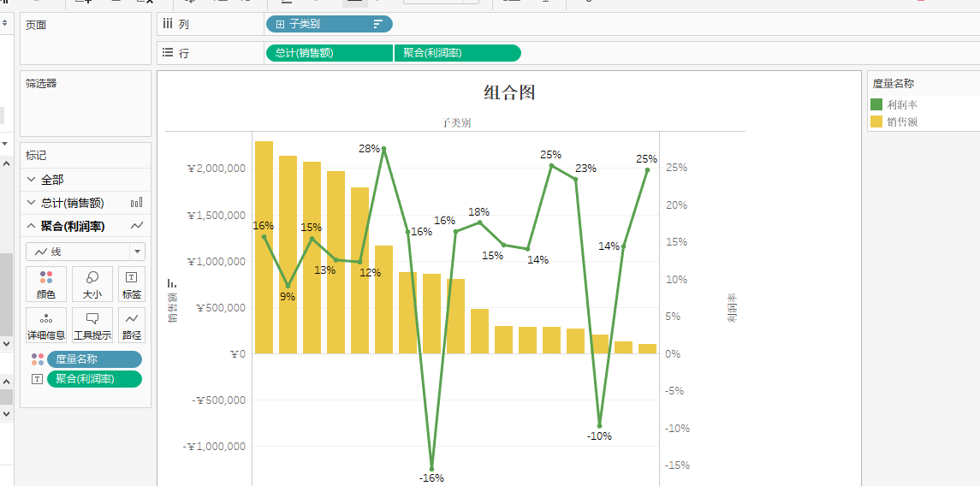Expand the 子类别 pill hierarchy plus icon
The width and height of the screenshot is (980, 486).
280,24
